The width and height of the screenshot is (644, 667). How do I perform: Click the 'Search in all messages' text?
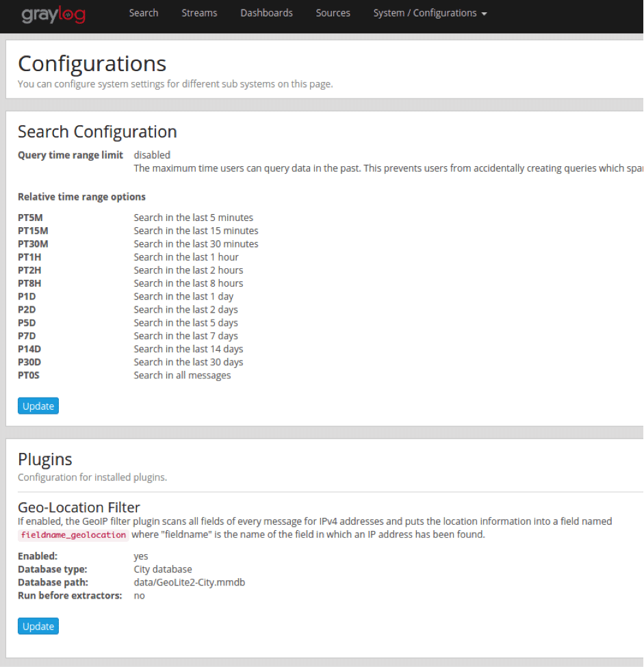(x=182, y=375)
